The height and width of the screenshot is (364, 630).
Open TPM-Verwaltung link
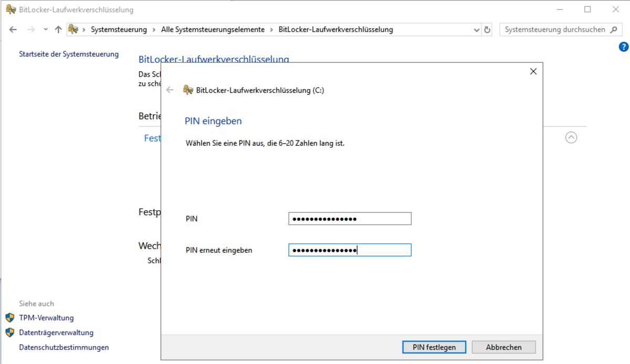pyautogui.click(x=46, y=318)
